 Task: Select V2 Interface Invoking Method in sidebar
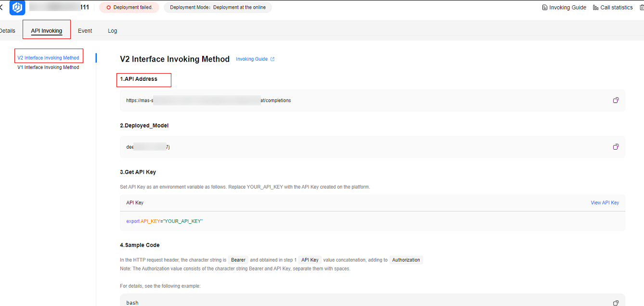point(48,58)
